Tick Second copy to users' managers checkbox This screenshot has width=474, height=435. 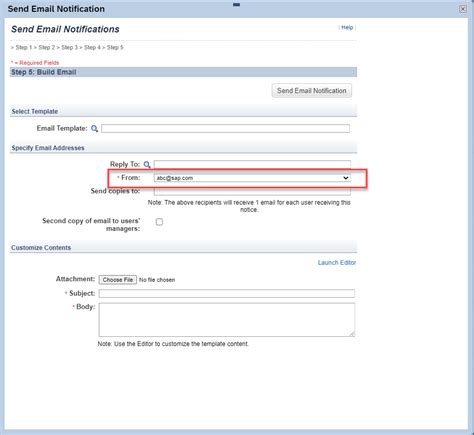159,222
